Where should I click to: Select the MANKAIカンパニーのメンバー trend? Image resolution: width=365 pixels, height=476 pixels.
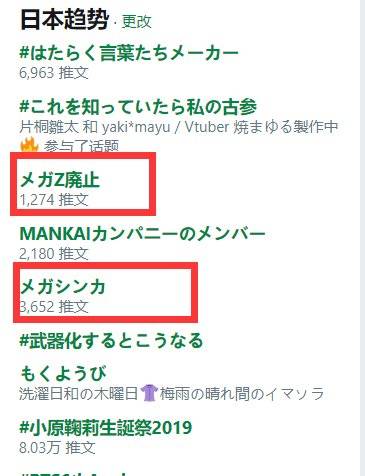click(x=143, y=234)
